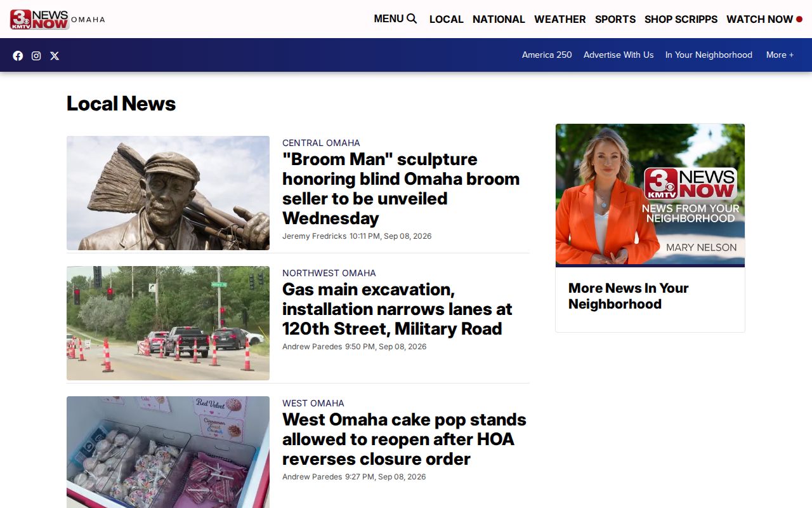Open the America 250 link
The image size is (812, 508).
pos(547,55)
